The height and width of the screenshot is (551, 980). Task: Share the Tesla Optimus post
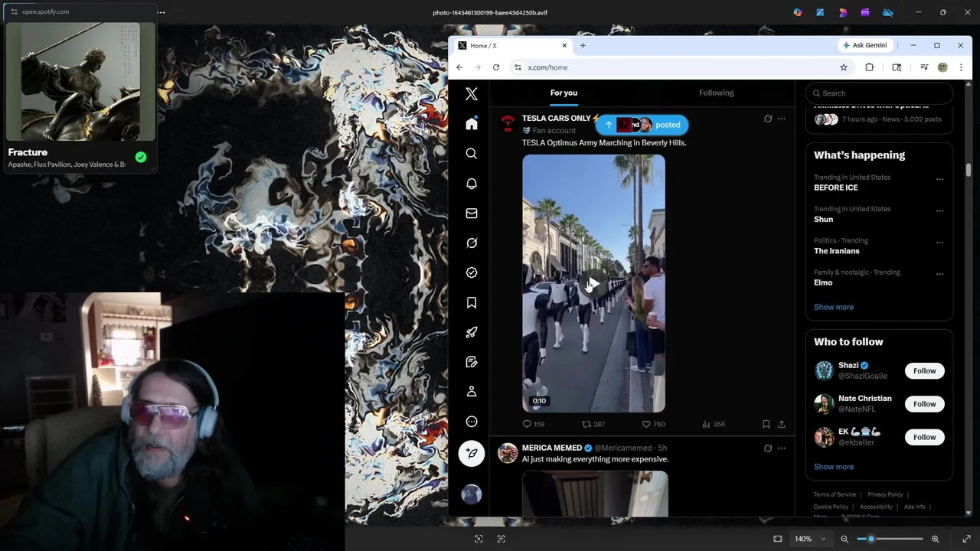[x=781, y=424]
